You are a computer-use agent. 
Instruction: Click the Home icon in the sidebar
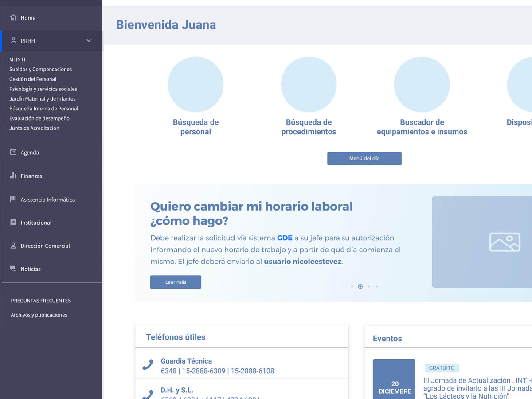[12, 17]
